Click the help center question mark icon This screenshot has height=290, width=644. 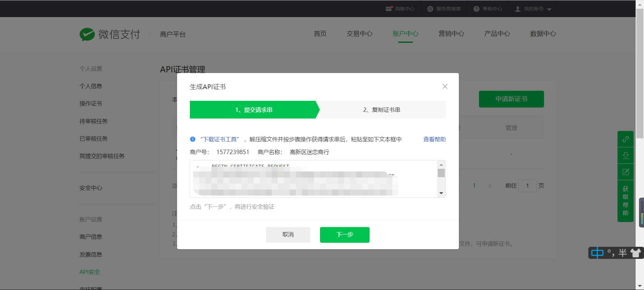click(x=476, y=9)
